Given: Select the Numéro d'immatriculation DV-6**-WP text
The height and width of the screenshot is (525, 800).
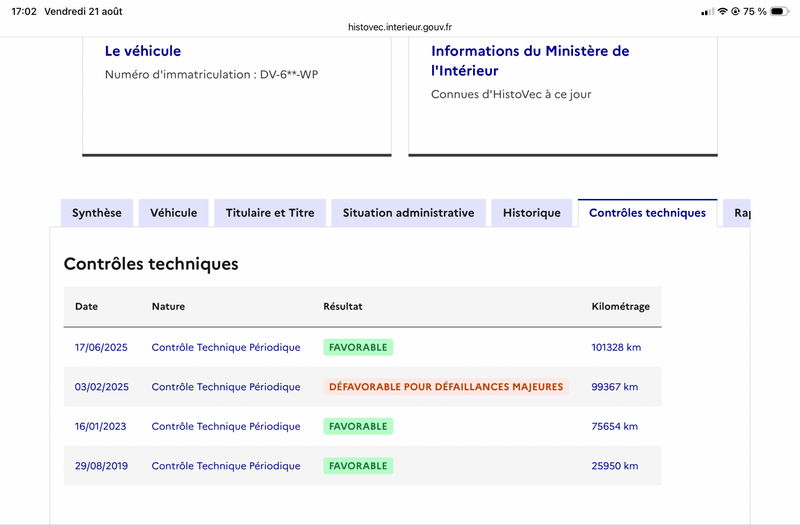Looking at the screenshot, I should (x=211, y=74).
